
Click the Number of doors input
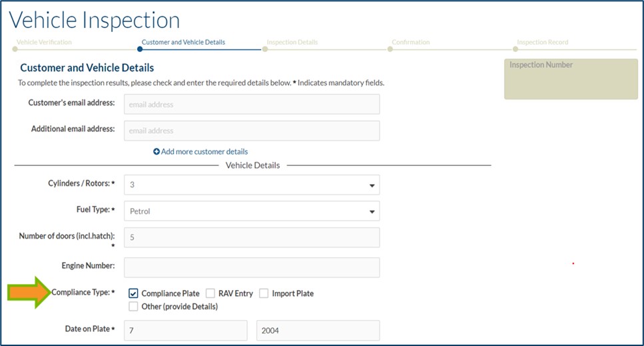point(252,237)
